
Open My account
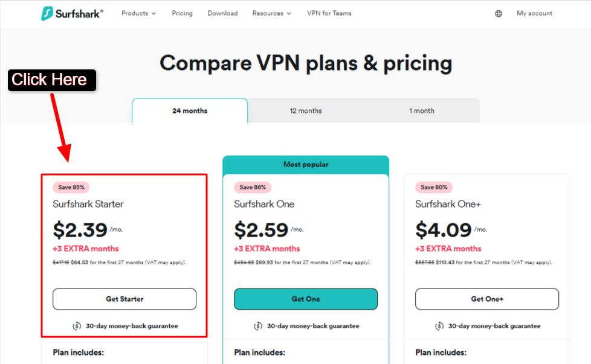click(x=534, y=13)
